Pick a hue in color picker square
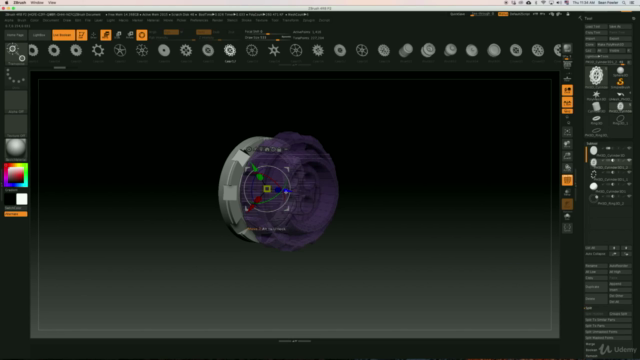 tap(16, 175)
